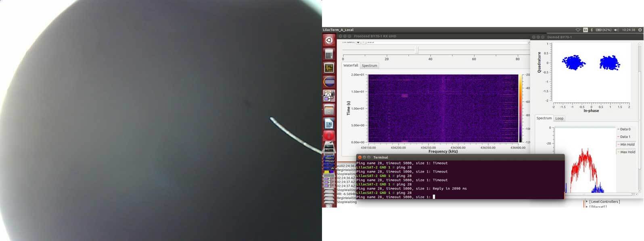Toggle the Data 0 trace in the legend

(624, 129)
